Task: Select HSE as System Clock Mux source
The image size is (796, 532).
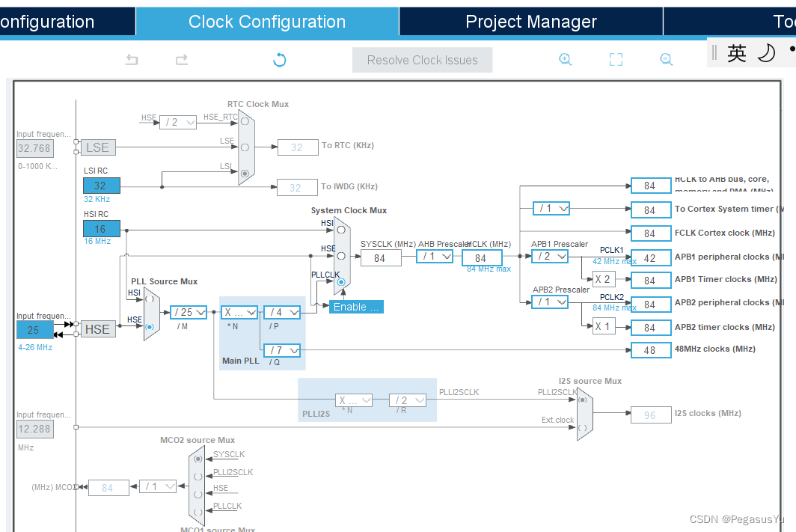Action: 341,256
